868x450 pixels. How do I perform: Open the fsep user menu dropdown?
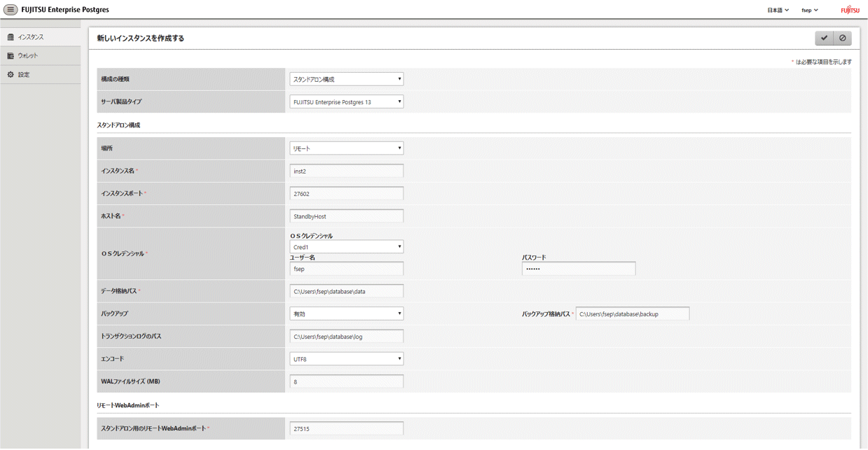tap(810, 10)
